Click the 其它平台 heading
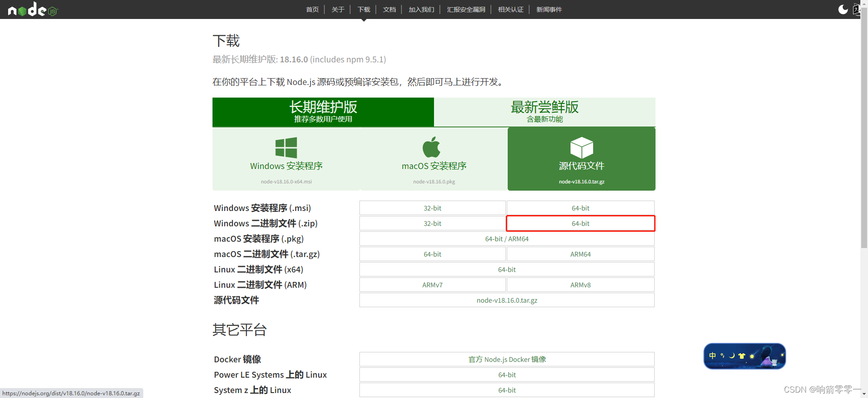 click(240, 330)
